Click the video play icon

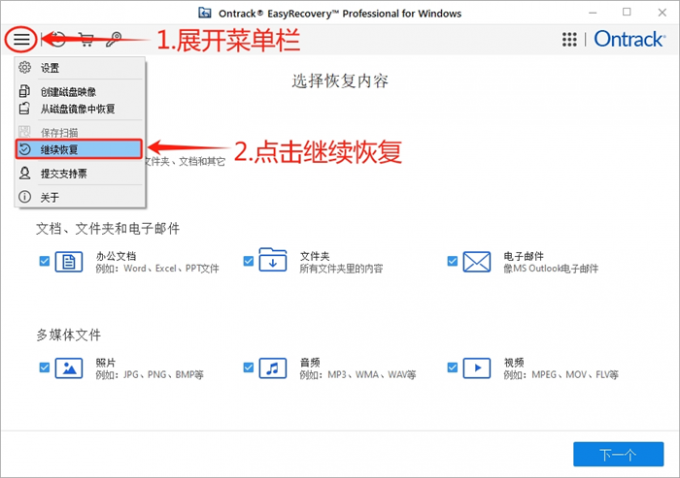477,368
